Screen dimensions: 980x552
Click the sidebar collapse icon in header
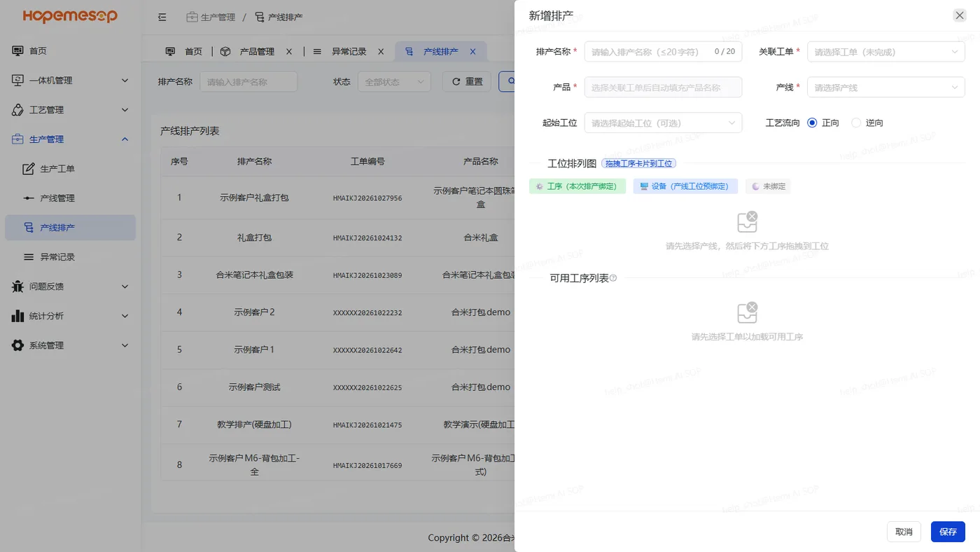coord(162,17)
